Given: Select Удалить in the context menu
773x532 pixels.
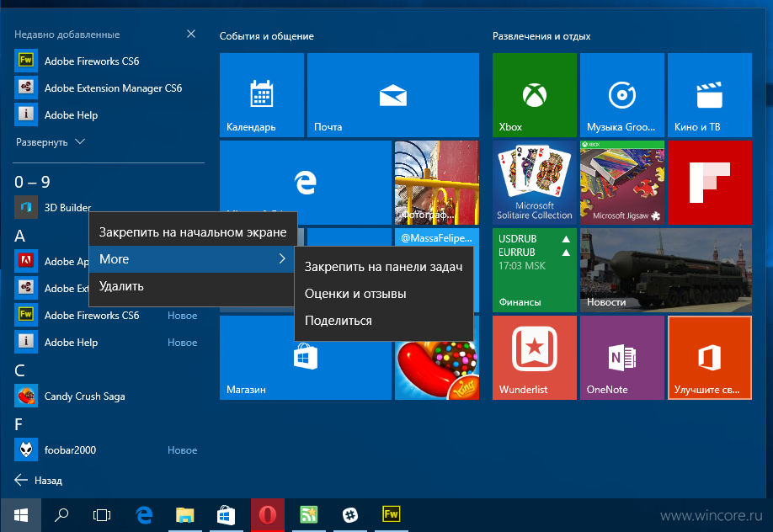Looking at the screenshot, I should pyautogui.click(x=193, y=286).
